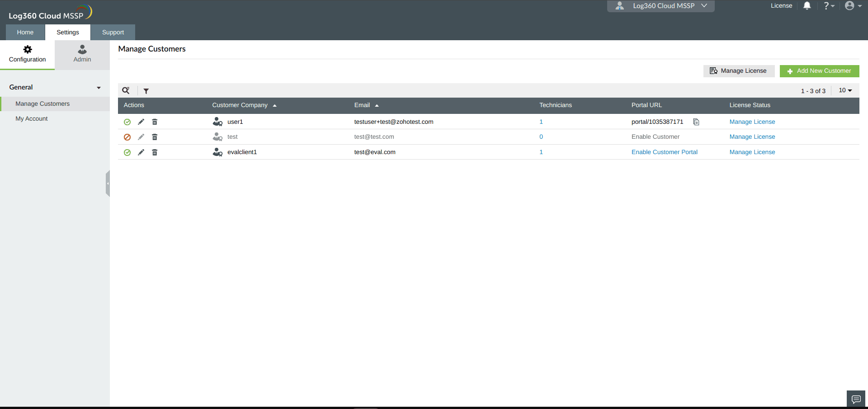Image resolution: width=868 pixels, height=409 pixels.
Task: Collapse the General section in the sidebar
Action: pos(99,87)
